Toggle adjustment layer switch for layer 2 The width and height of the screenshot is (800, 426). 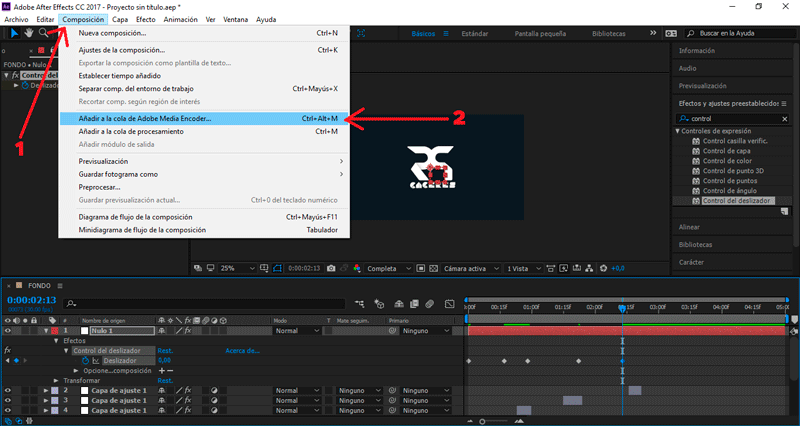tap(214, 390)
